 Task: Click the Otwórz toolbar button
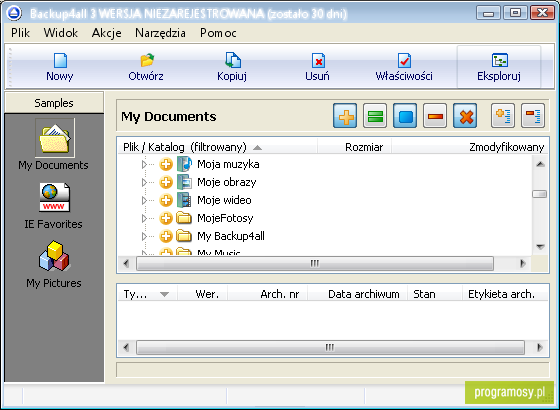[146, 67]
